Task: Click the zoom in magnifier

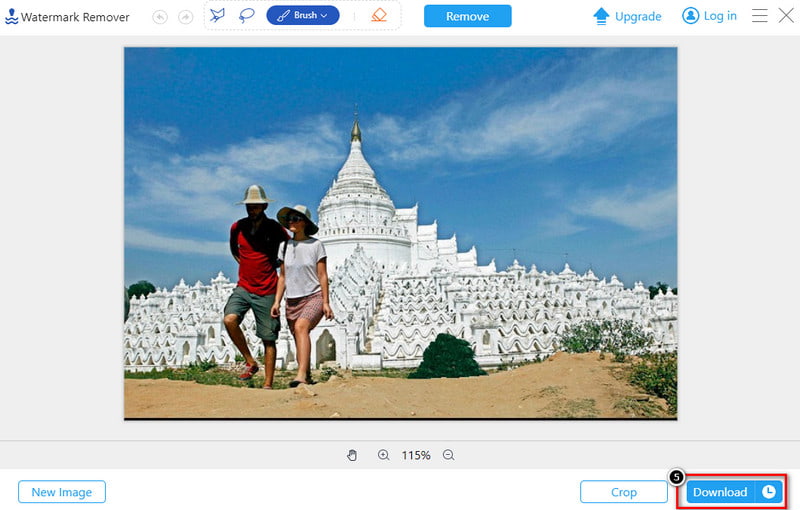Action: [384, 455]
